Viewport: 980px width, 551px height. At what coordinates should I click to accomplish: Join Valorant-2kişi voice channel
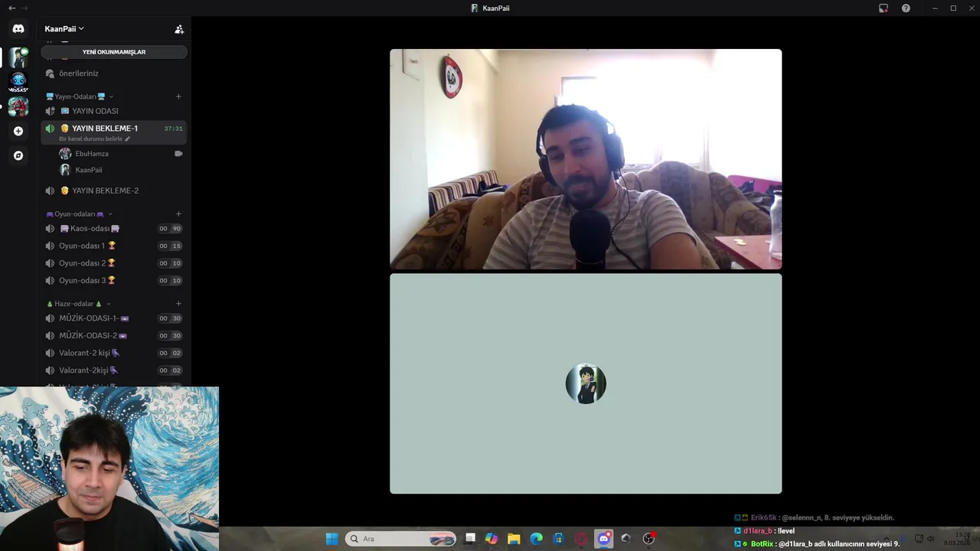coord(114,370)
